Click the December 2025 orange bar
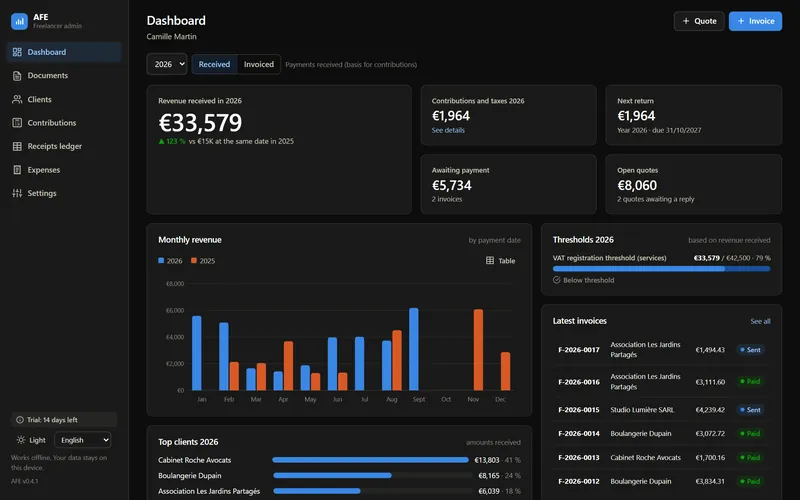 505,371
